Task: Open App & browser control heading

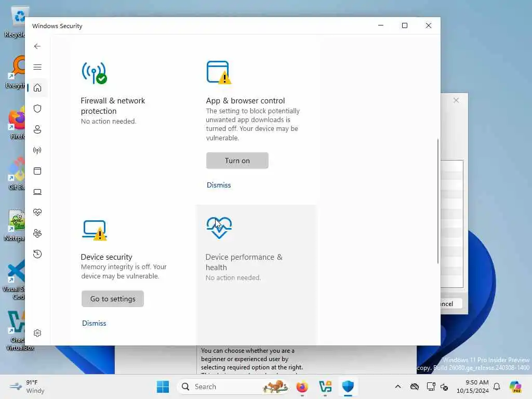Action: pyautogui.click(x=245, y=101)
